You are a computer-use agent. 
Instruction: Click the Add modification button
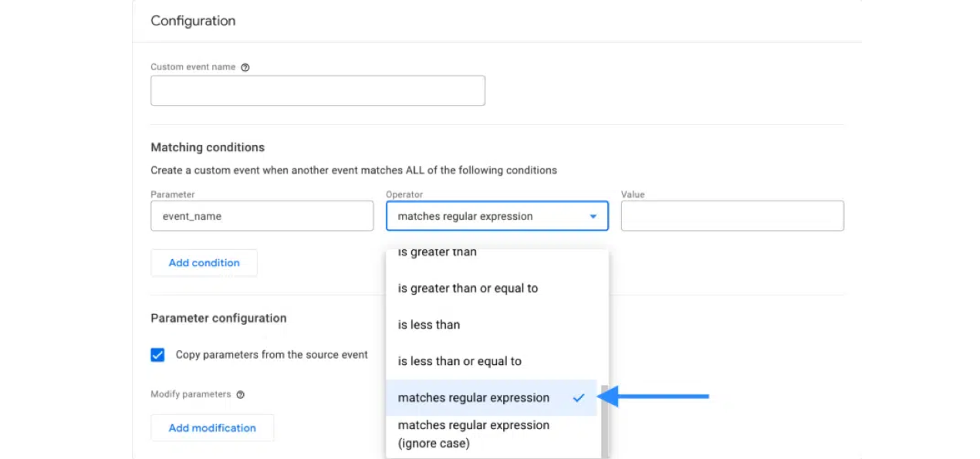click(212, 428)
